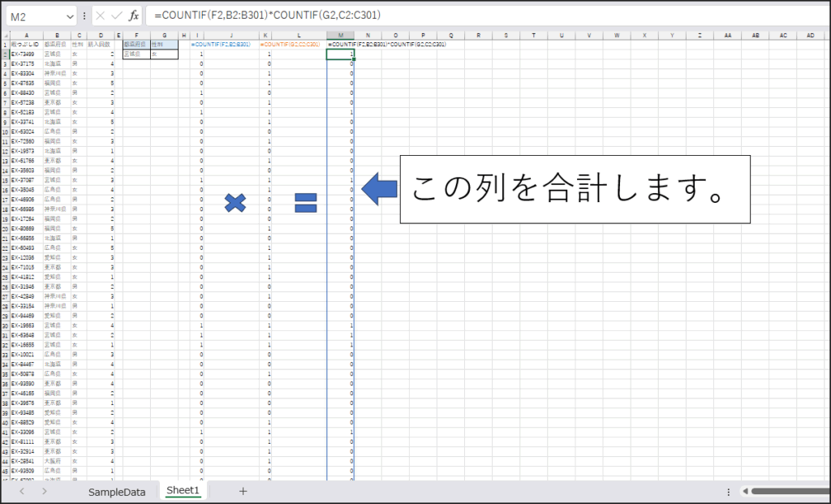Click the Enter checkmark icon in formula bar

pyautogui.click(x=117, y=16)
